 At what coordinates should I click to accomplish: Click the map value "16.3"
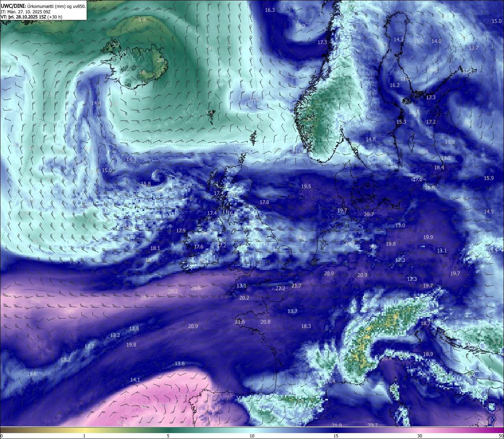pyautogui.click(x=270, y=10)
